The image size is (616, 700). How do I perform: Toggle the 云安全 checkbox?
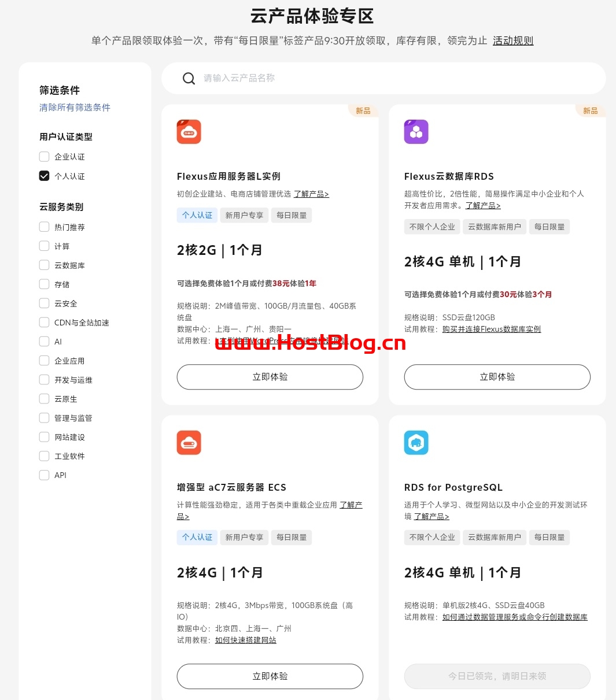(x=44, y=303)
